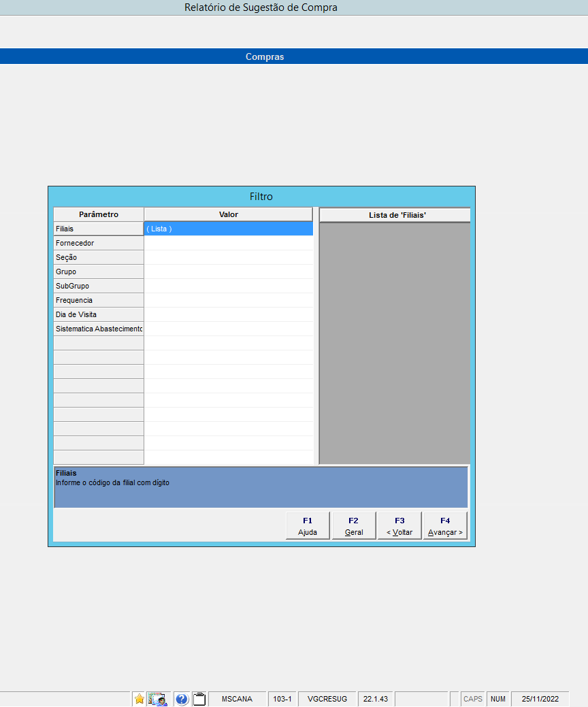The height and width of the screenshot is (707, 588).
Task: Click inside the gray Filiais list area
Action: click(x=395, y=343)
